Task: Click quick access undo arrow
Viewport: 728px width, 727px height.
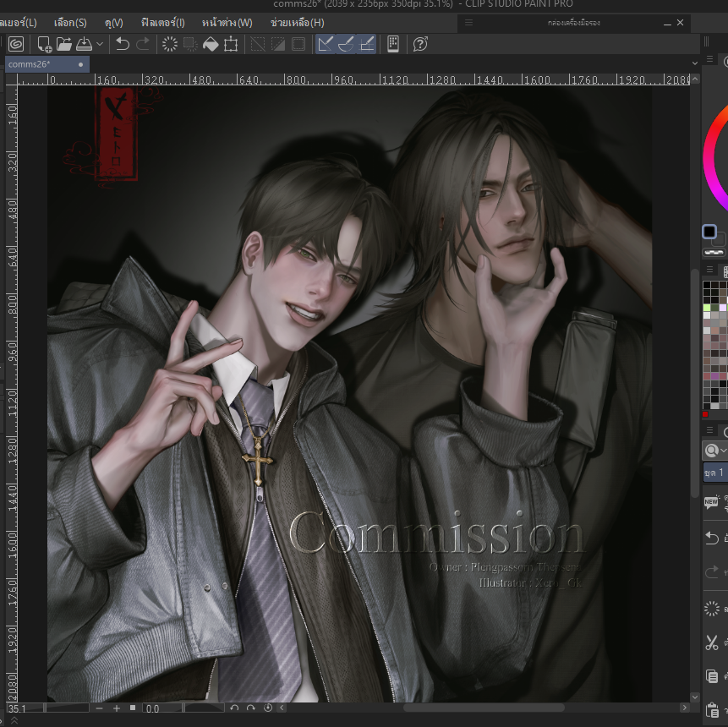Action: pyautogui.click(x=712, y=538)
